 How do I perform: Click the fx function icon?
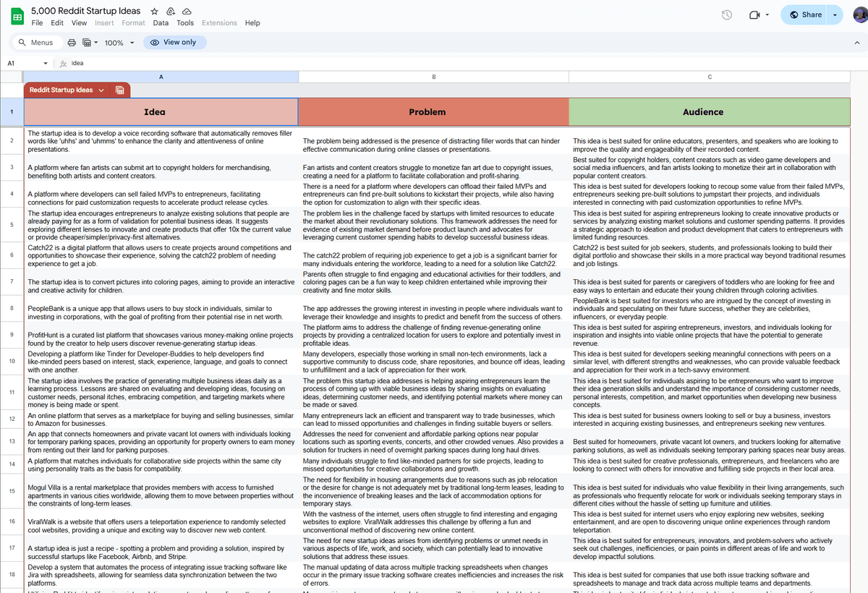tap(64, 63)
